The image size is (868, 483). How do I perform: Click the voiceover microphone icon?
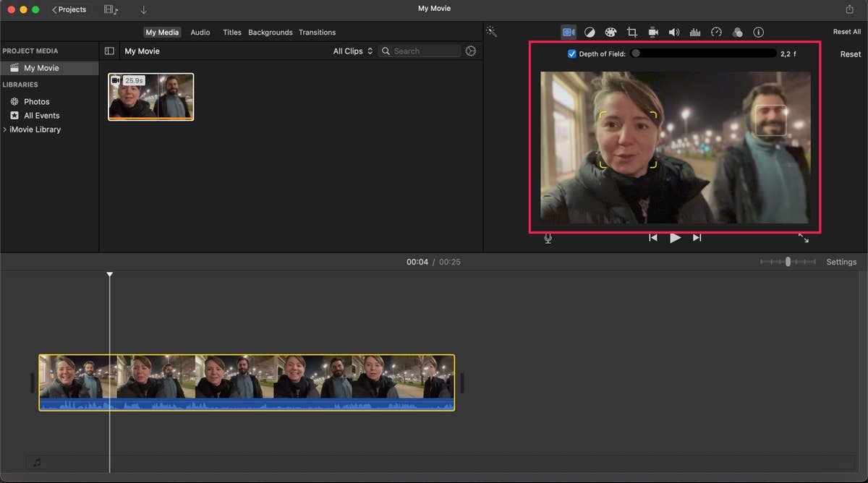[x=548, y=238]
